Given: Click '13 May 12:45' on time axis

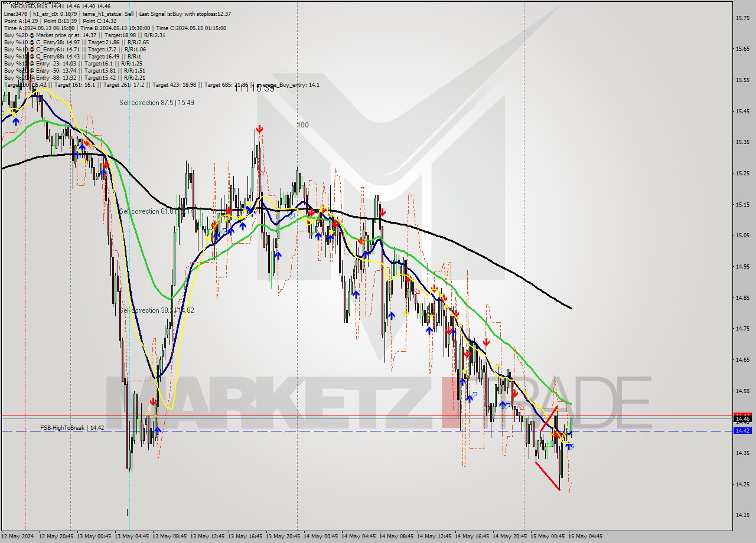Looking at the screenshot, I should pyautogui.click(x=207, y=537).
